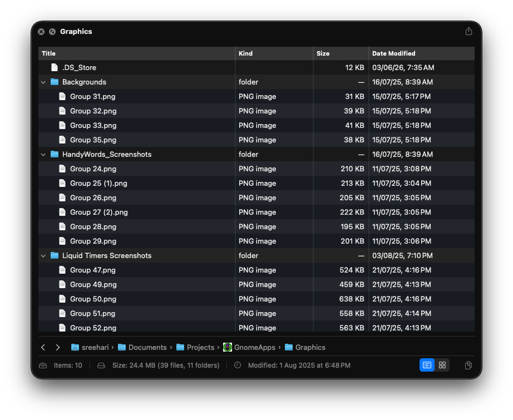The image size is (513, 420).
Task: Switch to grid view mode
Action: (x=442, y=365)
